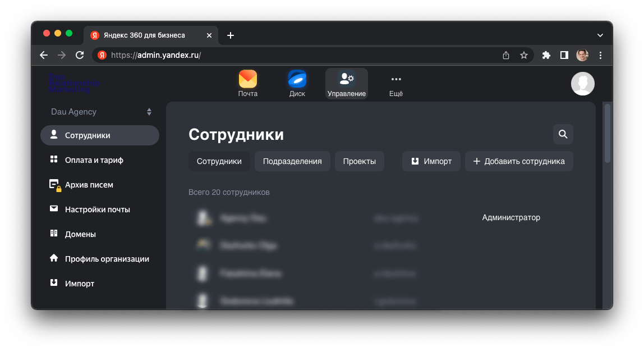Close the Яндекс 360 для бизнеса tab

209,35
